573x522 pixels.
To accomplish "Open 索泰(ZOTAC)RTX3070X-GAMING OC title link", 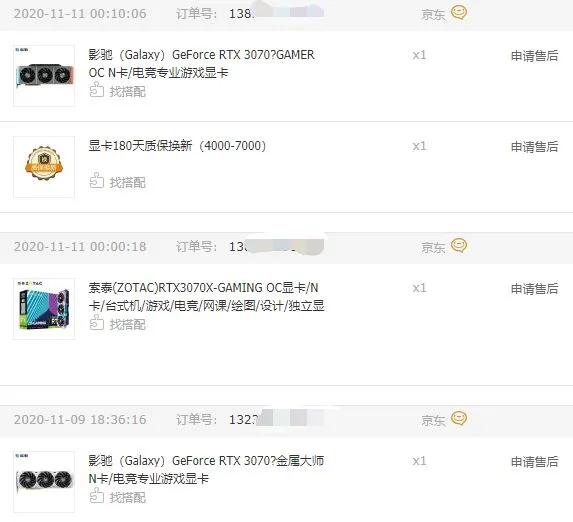I will coord(206,296).
